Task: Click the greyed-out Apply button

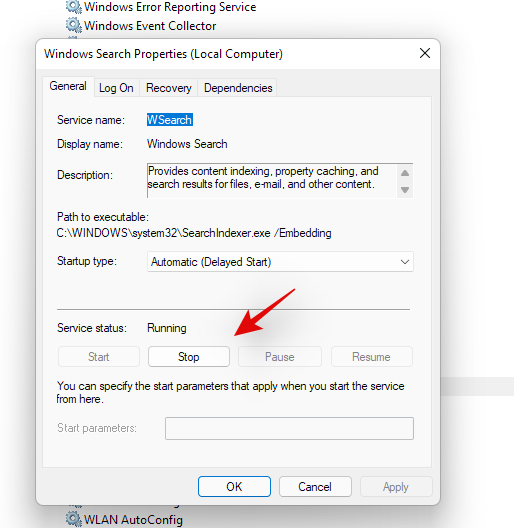Action: click(396, 487)
